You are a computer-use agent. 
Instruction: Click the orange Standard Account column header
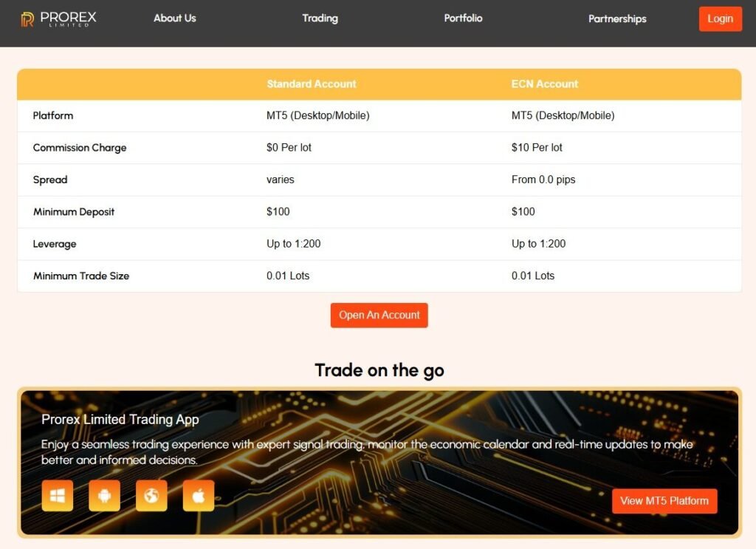point(311,83)
